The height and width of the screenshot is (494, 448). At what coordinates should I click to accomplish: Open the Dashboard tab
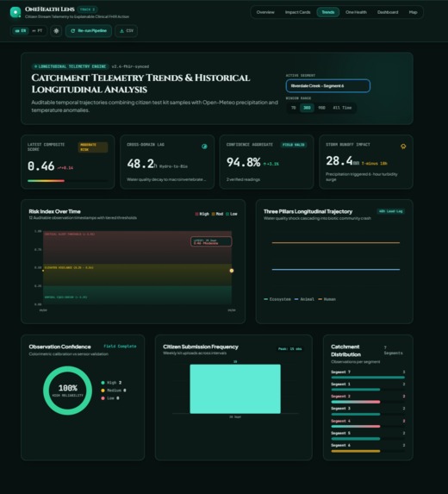388,12
